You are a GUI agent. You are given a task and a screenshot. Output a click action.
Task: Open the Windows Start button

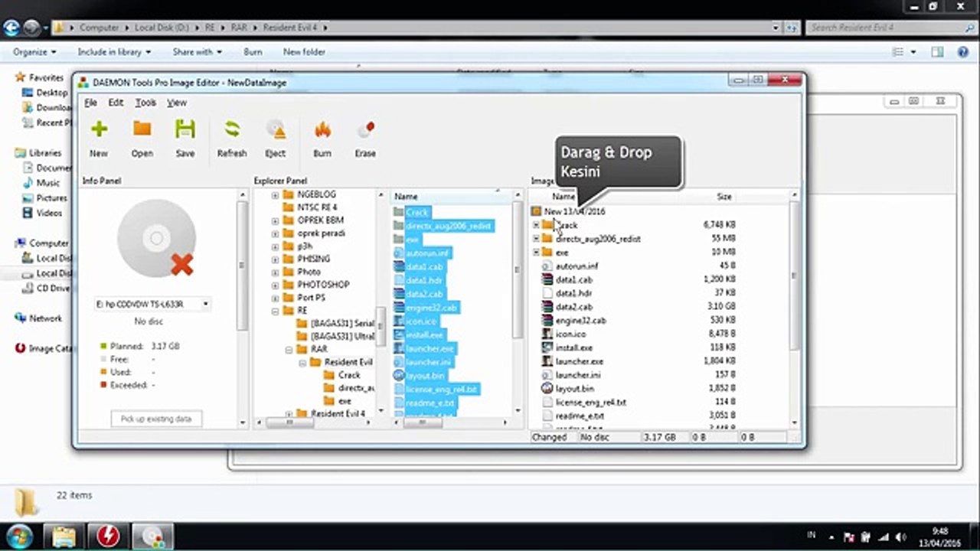[x=18, y=536]
